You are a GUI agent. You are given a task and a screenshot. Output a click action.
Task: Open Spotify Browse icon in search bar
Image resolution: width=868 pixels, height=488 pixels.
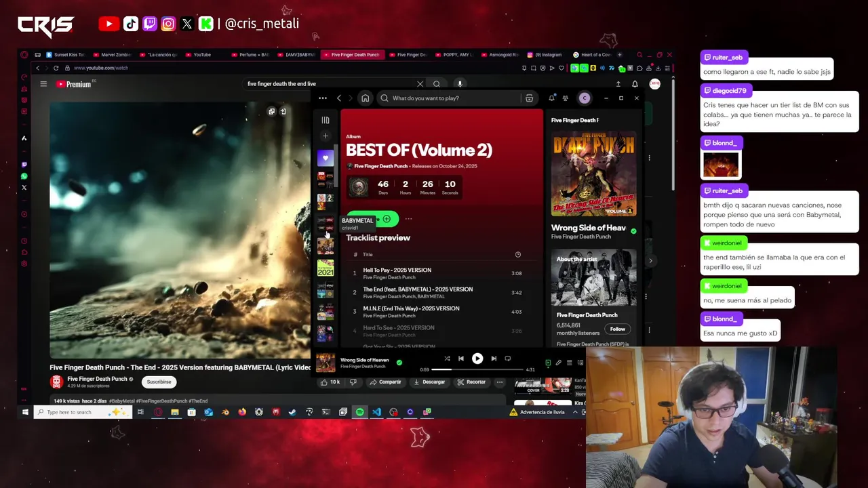pos(529,98)
